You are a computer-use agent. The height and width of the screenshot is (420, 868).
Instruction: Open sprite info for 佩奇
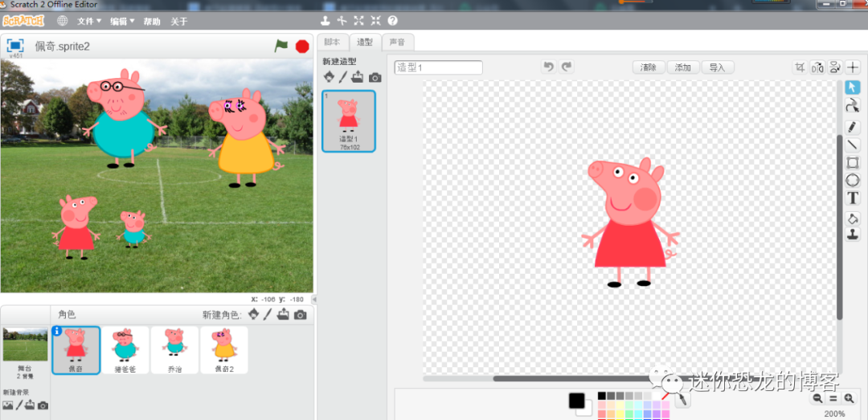click(x=56, y=330)
